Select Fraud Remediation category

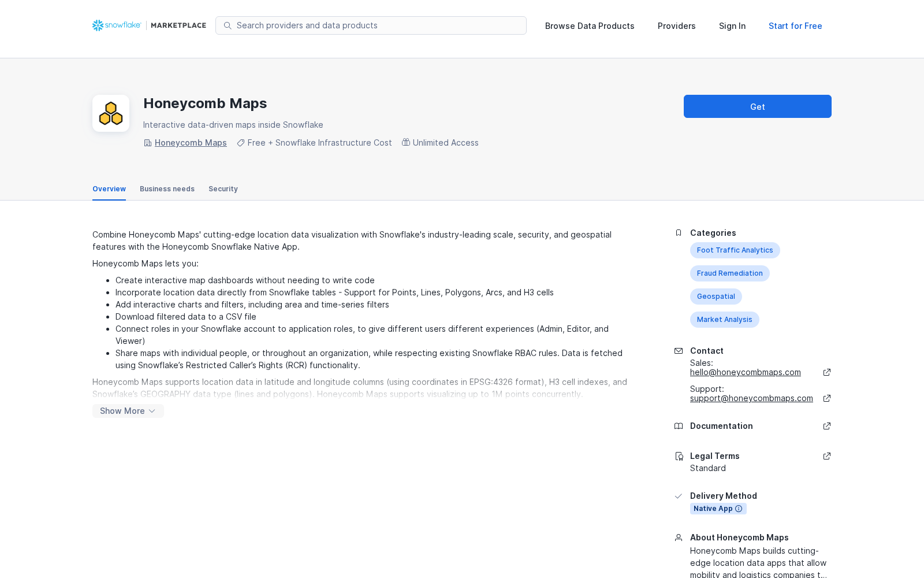point(730,273)
